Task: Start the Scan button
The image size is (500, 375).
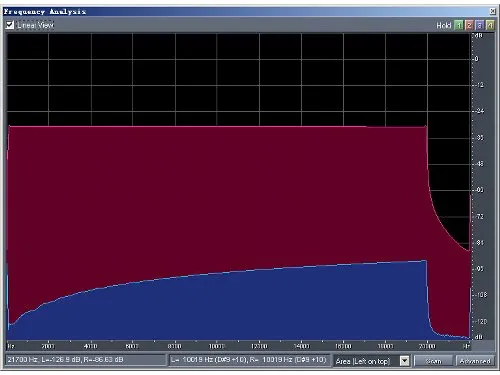Action: pyautogui.click(x=433, y=361)
